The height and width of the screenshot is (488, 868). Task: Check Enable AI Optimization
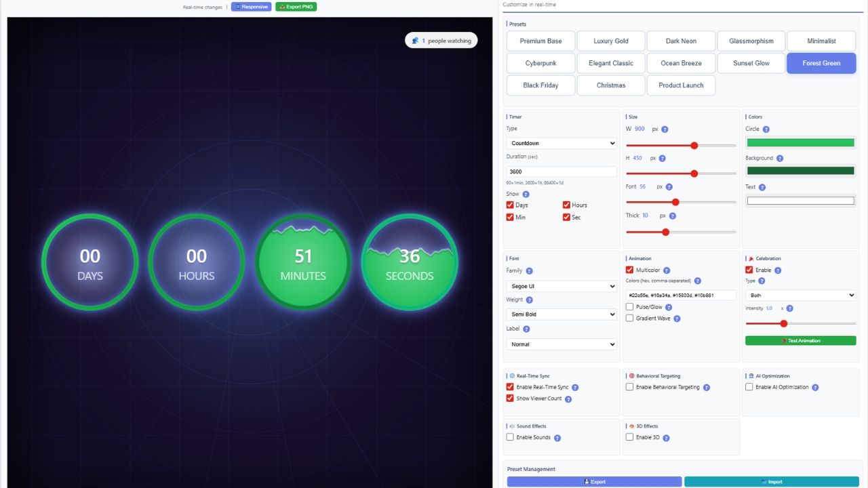(x=749, y=387)
